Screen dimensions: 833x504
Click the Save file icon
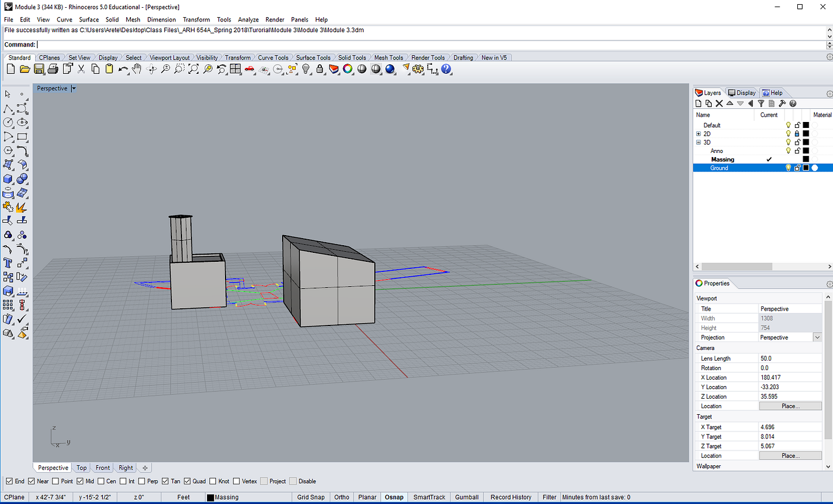coord(39,69)
